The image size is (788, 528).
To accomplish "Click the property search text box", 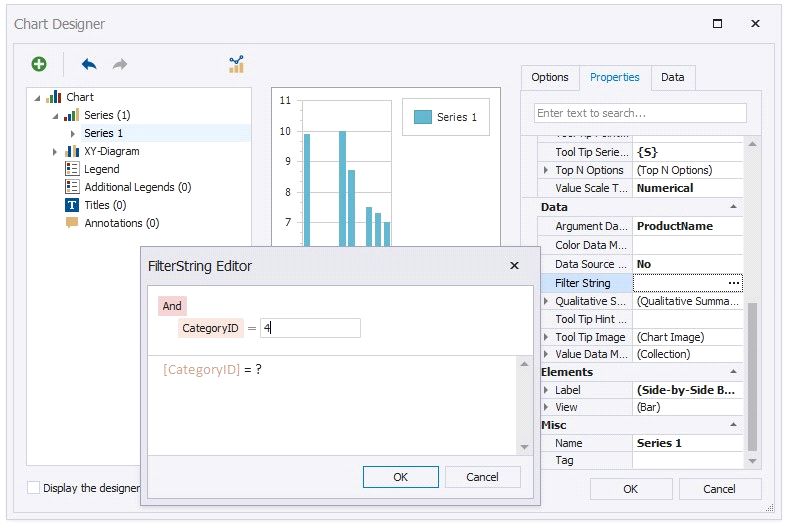I will [x=640, y=113].
